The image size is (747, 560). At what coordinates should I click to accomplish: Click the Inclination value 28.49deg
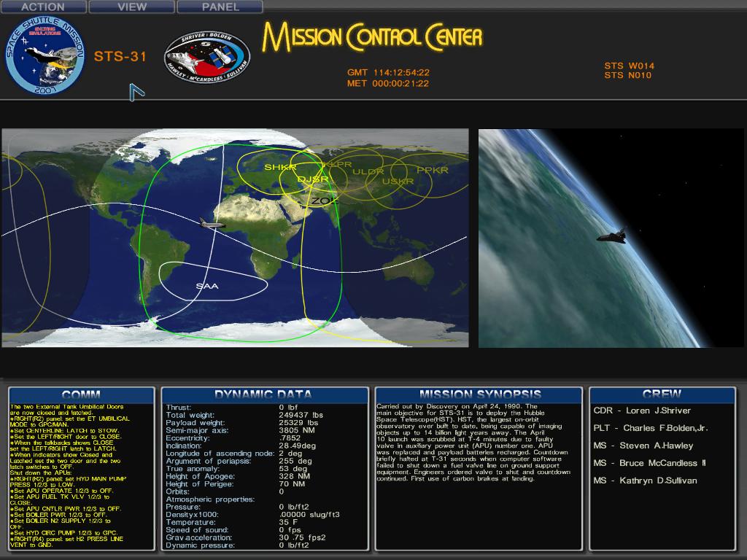pyautogui.click(x=298, y=446)
